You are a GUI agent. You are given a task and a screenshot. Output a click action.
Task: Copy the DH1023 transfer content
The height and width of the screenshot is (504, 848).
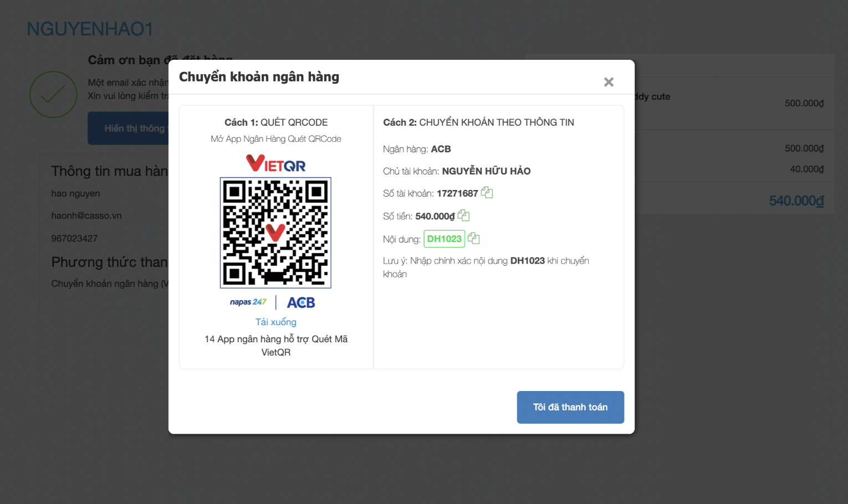point(473,238)
